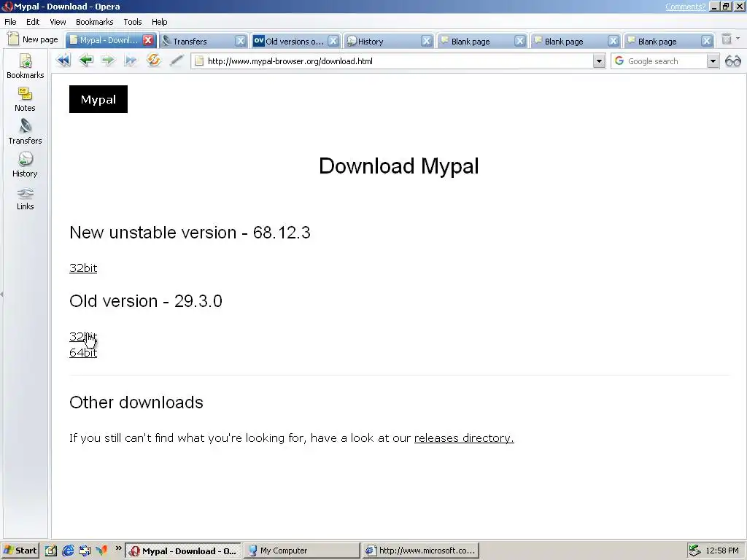Open the Bookmarks menu
The width and height of the screenshot is (747, 560).
[x=94, y=22]
